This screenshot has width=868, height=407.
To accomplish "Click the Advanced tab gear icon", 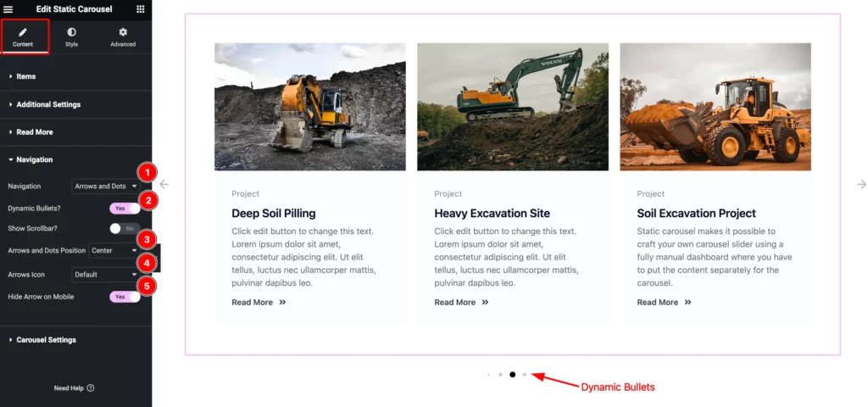I will (x=123, y=33).
